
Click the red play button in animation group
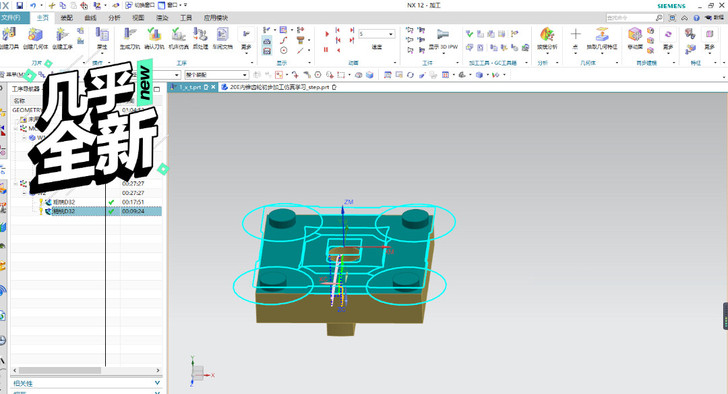[327, 34]
